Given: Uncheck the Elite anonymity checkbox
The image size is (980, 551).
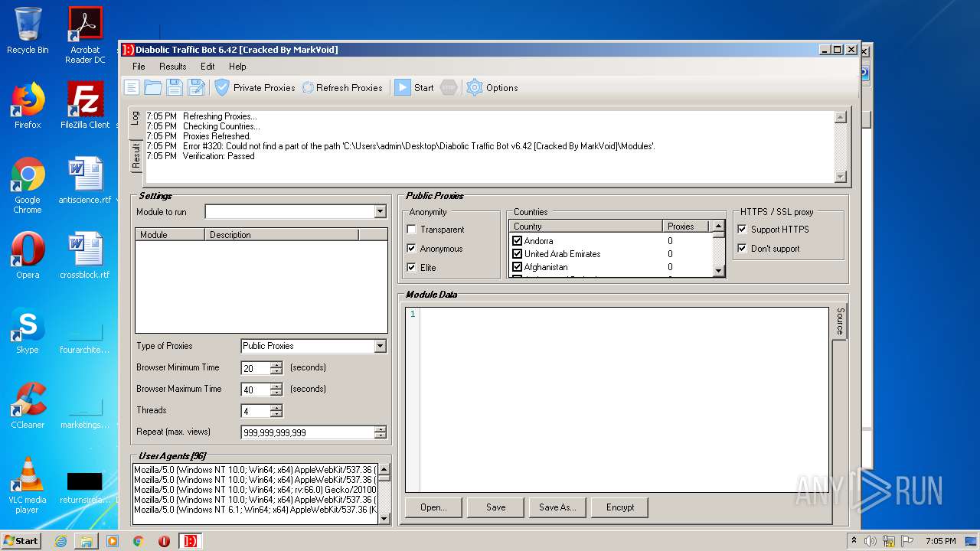Looking at the screenshot, I should click(x=412, y=268).
